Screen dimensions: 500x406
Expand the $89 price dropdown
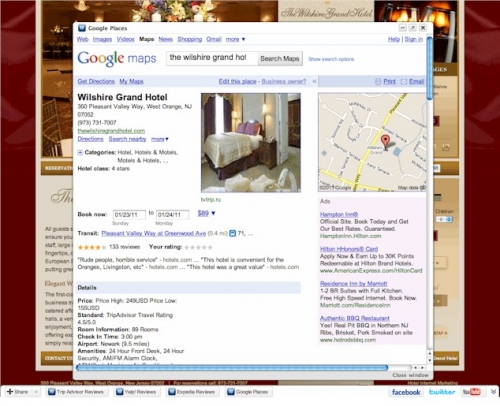(x=207, y=213)
